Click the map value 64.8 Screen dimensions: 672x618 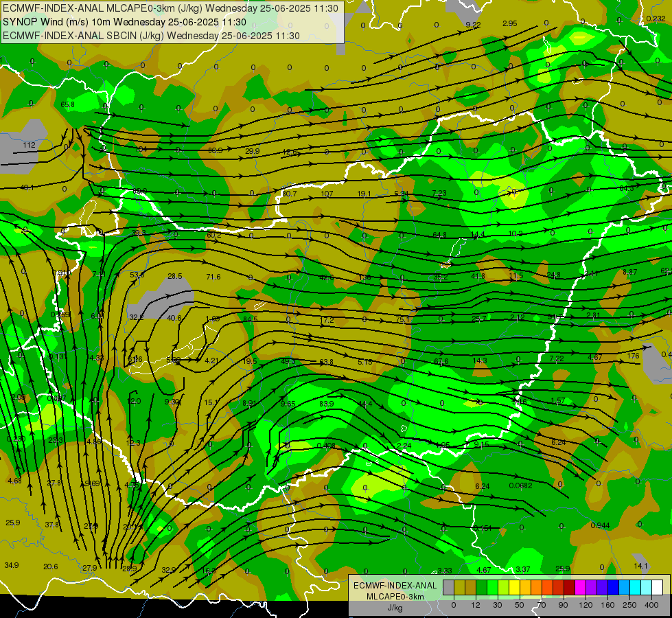click(x=440, y=235)
